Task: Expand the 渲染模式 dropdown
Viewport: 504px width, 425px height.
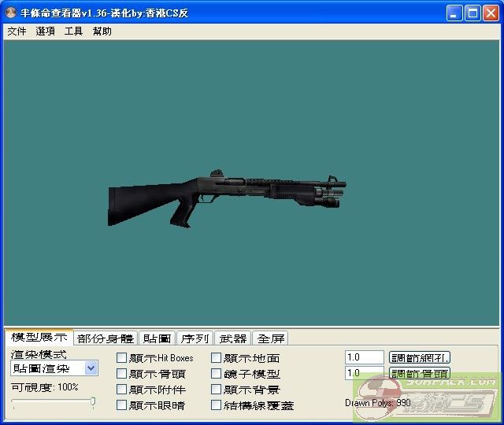Action: tap(91, 368)
